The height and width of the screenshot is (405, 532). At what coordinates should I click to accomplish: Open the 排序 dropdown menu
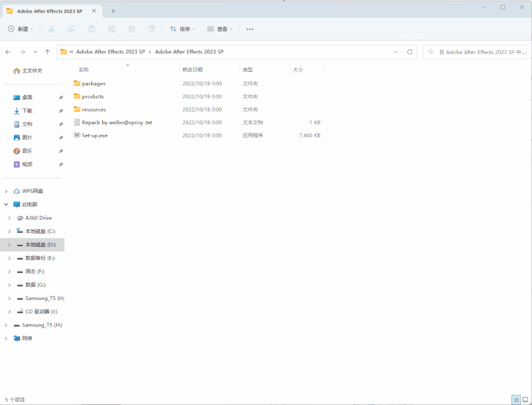182,29
